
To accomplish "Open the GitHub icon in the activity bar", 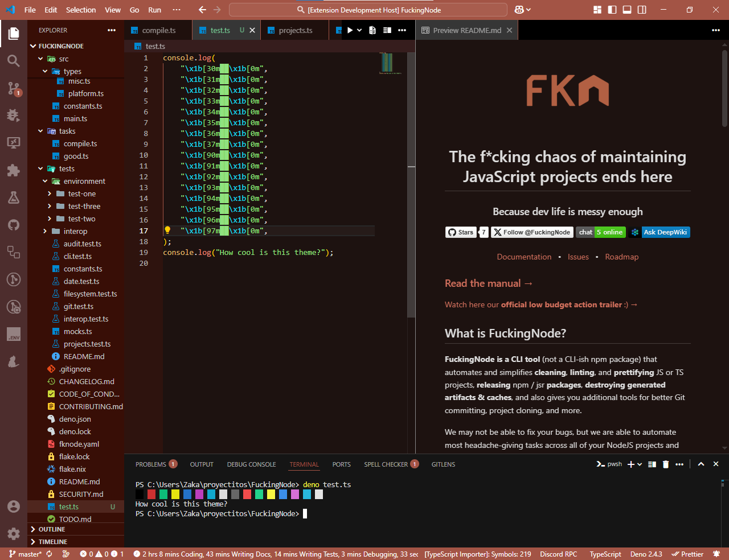I will click(x=14, y=224).
